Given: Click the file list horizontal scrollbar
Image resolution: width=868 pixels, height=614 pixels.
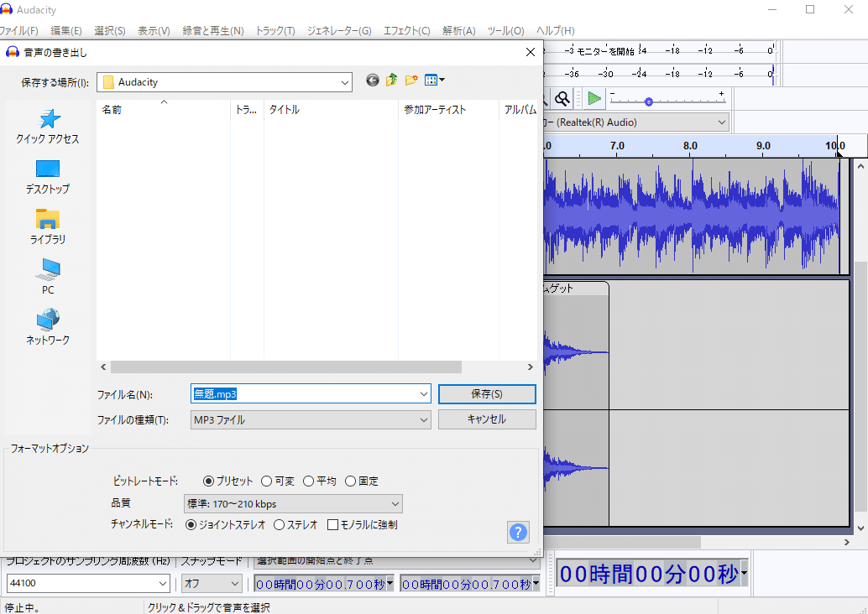Looking at the screenshot, I should tap(285, 367).
